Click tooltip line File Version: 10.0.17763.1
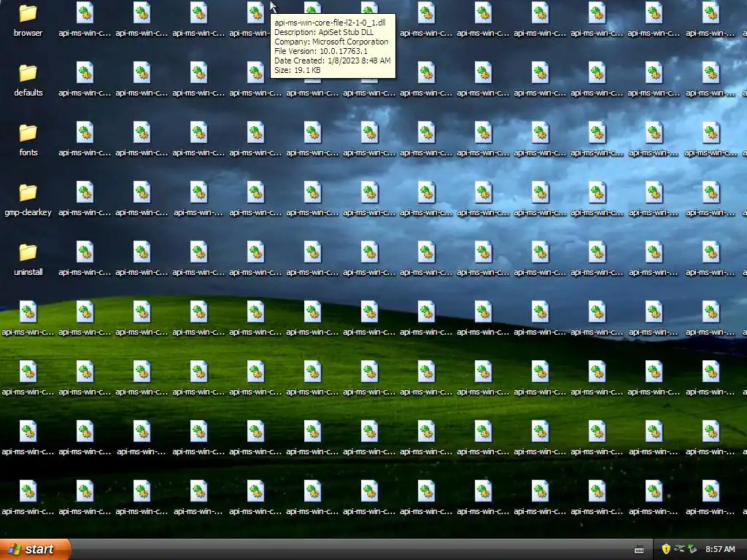The image size is (747, 560). 321,51
